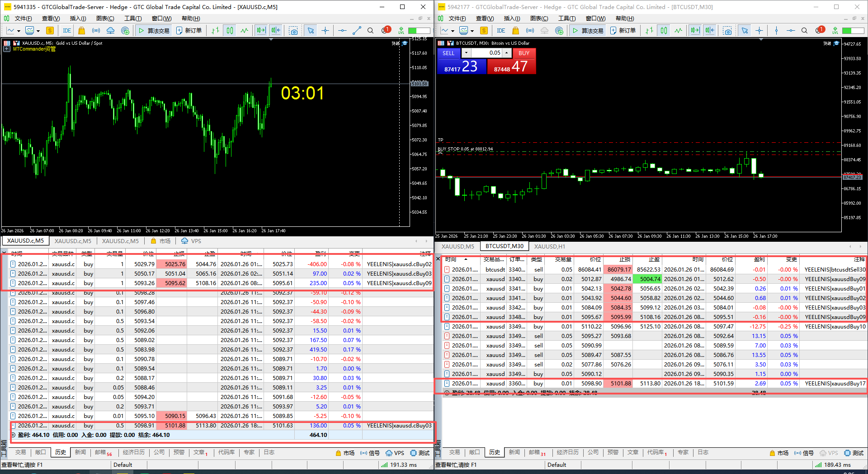This screenshot has height=474, width=868.
Task: Open the market shopping bag in XAUUSD window
Action: tap(81, 31)
